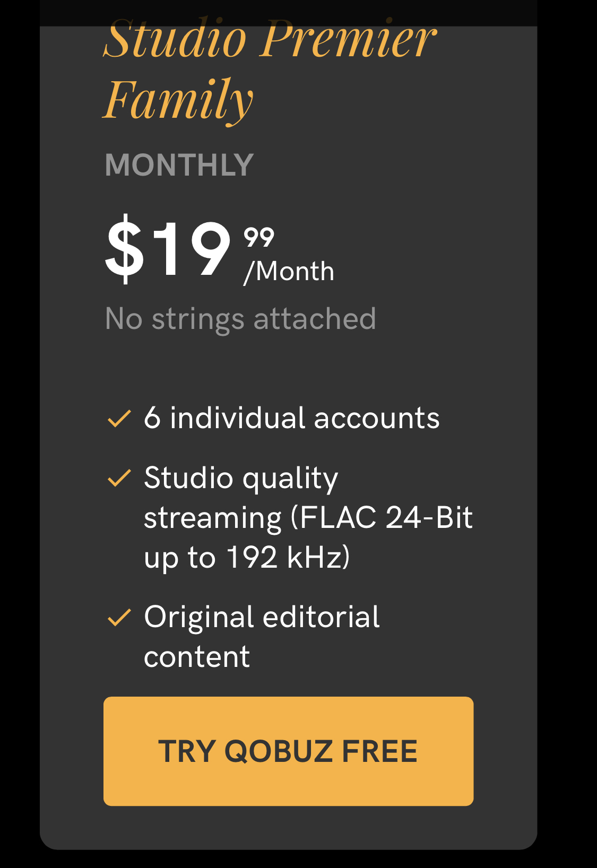Click the MONTHLY billing label

coord(179,165)
